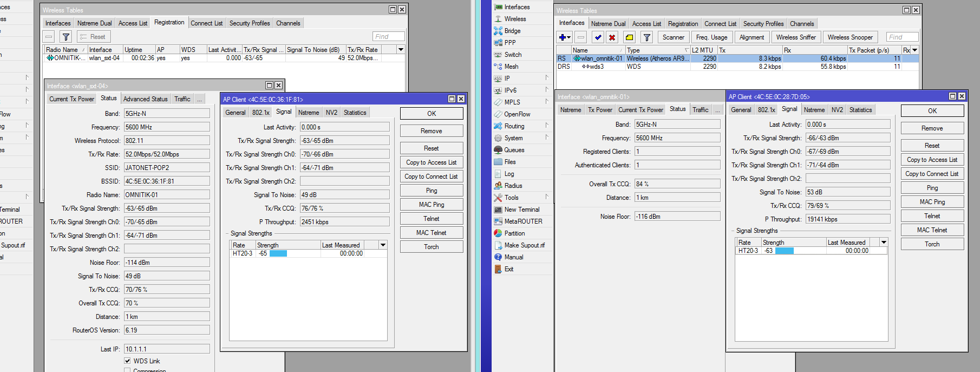
Task: Click the blue plus Add interface icon
Action: 564,37
